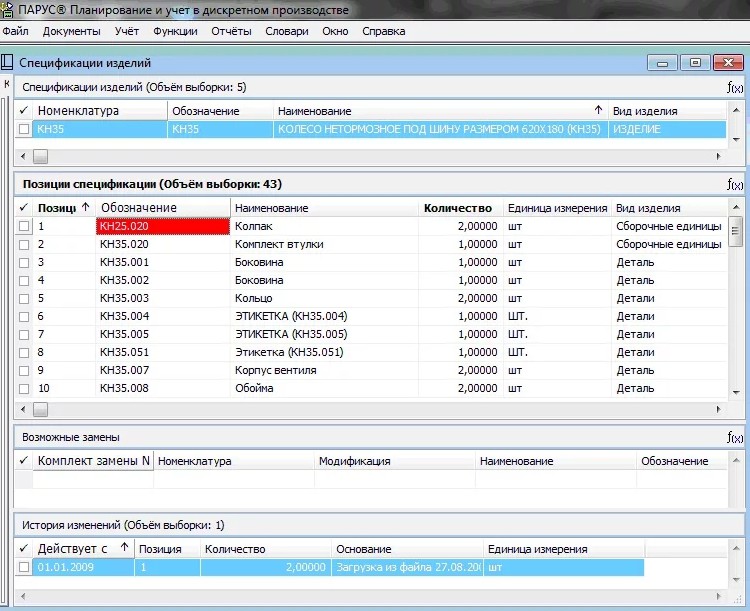Open the Документы menu
Screen dimensions: 750x611
(71, 31)
